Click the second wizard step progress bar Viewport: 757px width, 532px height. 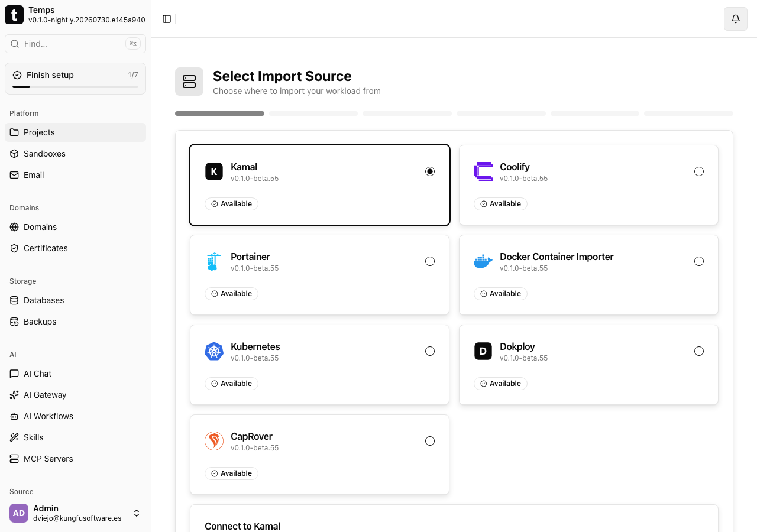(313, 113)
